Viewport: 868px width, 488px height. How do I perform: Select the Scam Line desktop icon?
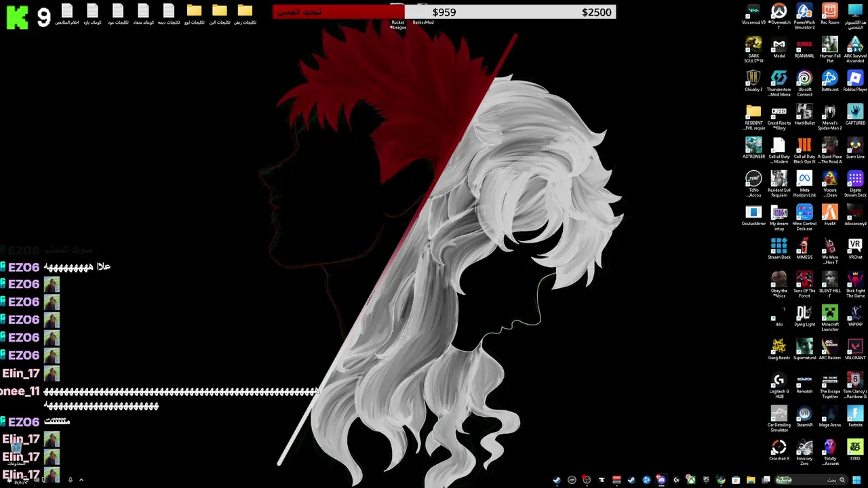coord(855,148)
